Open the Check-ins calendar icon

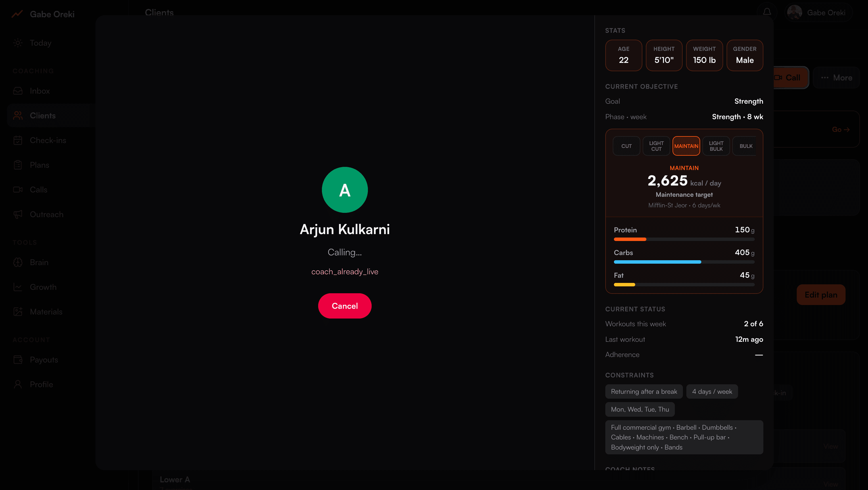18,140
